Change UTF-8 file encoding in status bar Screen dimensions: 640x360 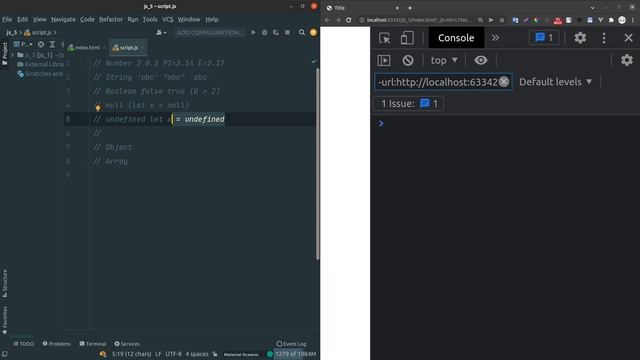coord(173,354)
